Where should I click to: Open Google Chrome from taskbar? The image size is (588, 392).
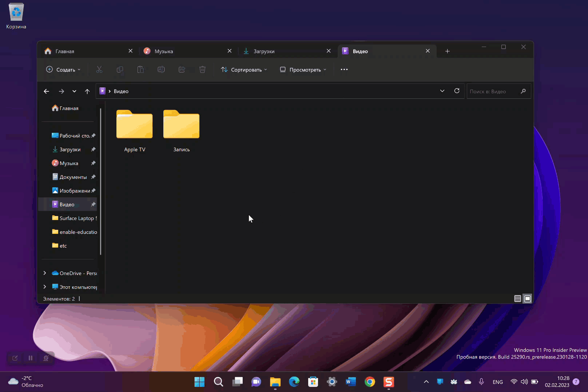(370, 382)
